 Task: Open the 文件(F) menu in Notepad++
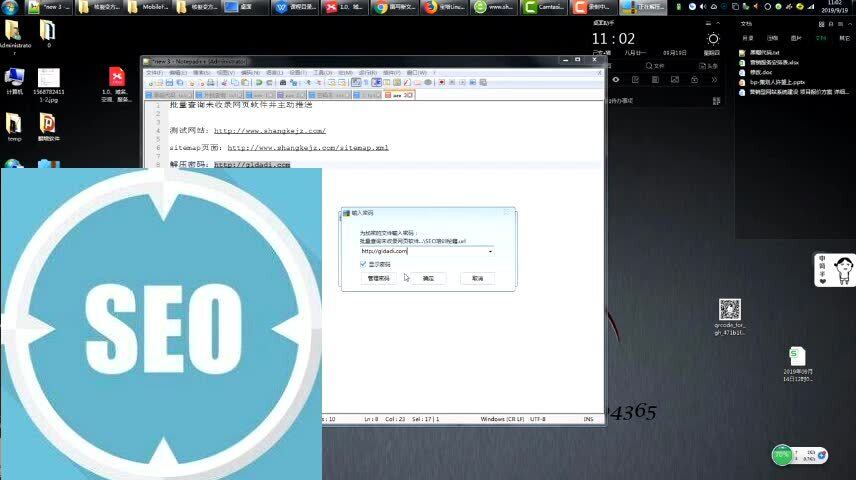tap(154, 73)
